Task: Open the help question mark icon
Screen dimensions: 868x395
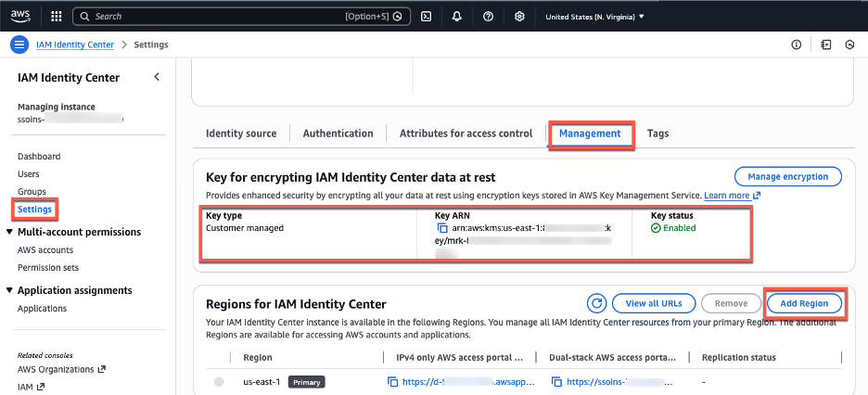Action: pos(488,17)
